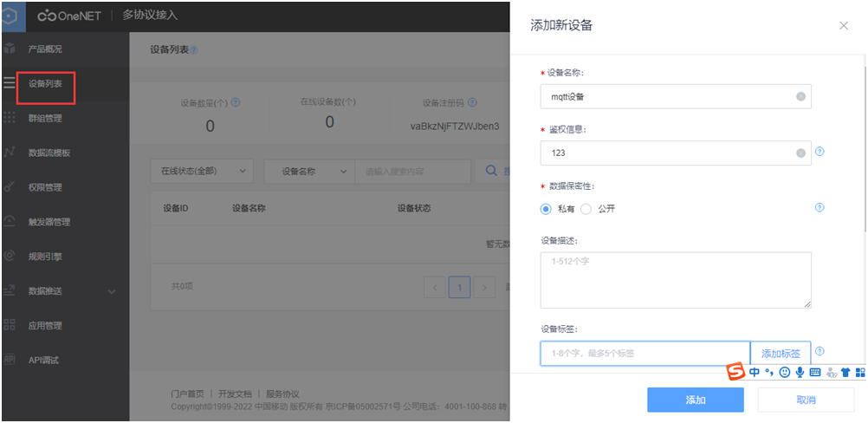Open 群组管理 in the sidebar

click(x=65, y=119)
